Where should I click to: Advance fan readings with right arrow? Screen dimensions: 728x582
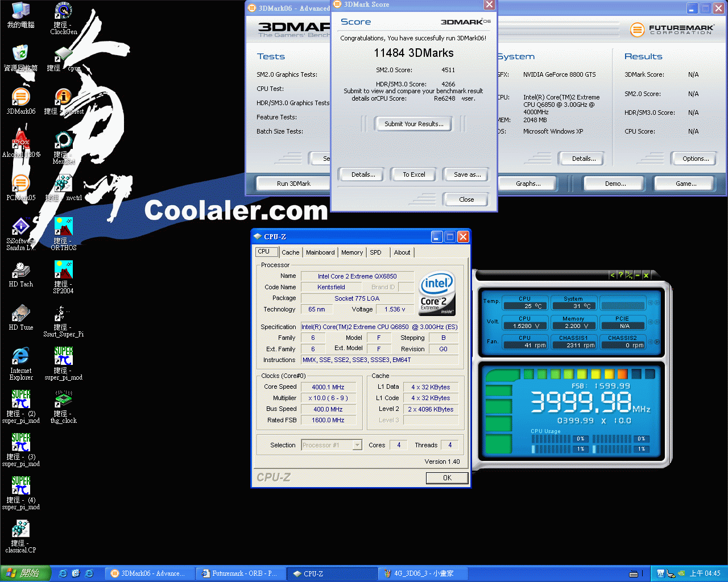(657, 342)
